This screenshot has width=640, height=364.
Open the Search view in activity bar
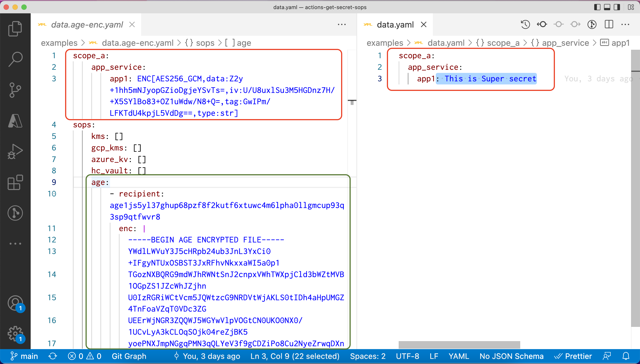tap(15, 59)
